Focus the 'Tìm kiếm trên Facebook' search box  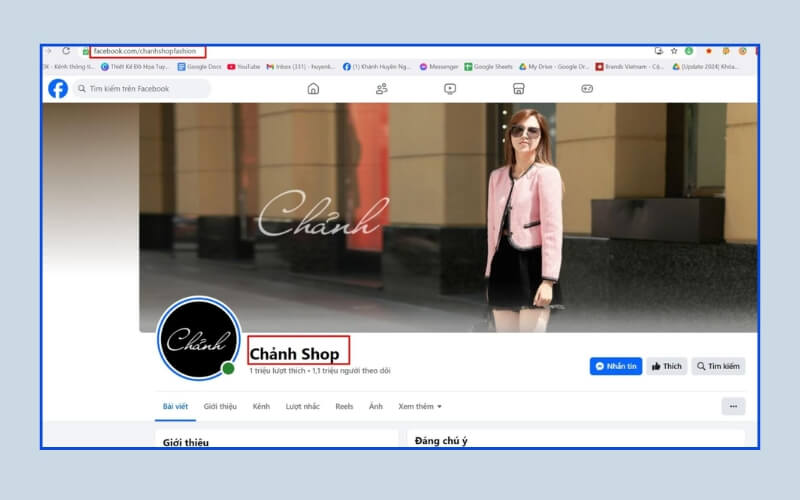(141, 89)
